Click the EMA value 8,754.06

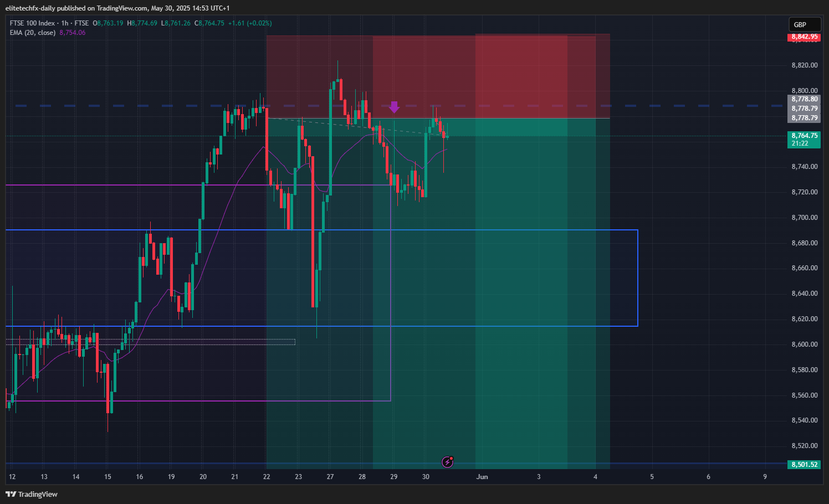point(73,33)
